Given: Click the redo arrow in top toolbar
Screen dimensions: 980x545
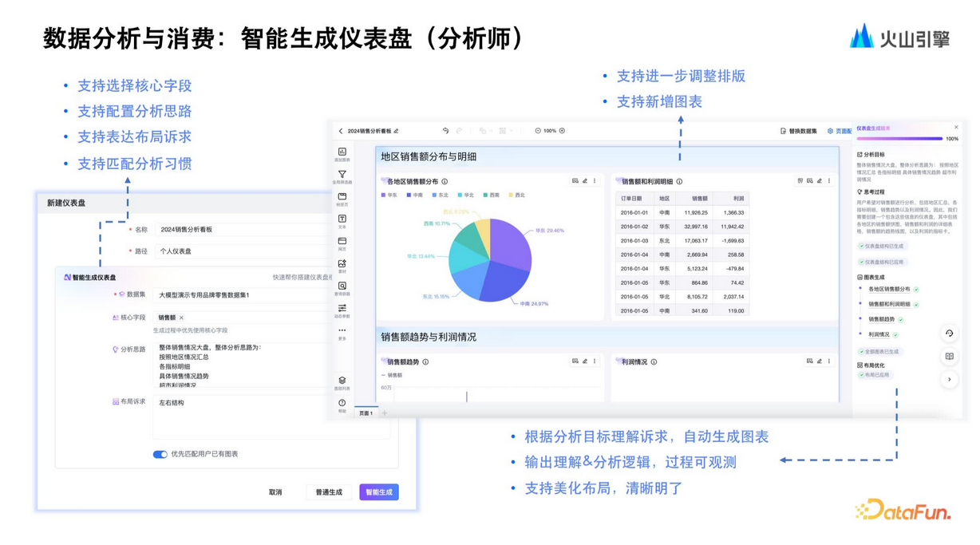Looking at the screenshot, I should [459, 131].
